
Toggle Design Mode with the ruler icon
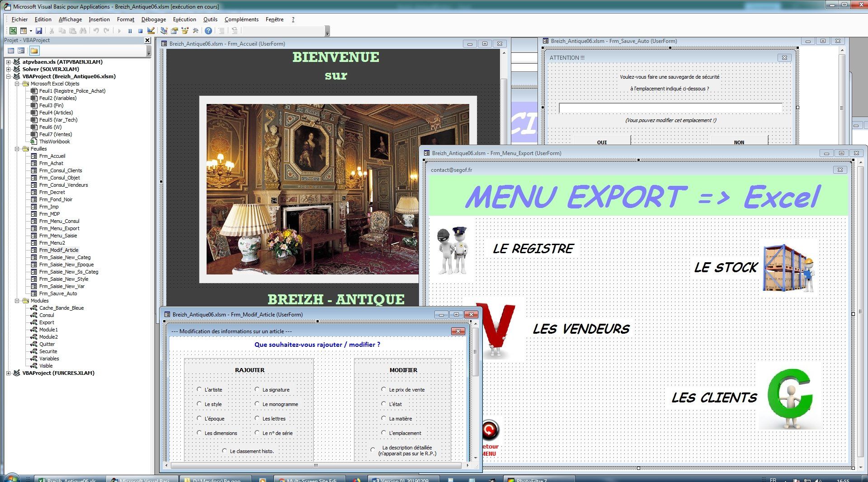pos(151,31)
